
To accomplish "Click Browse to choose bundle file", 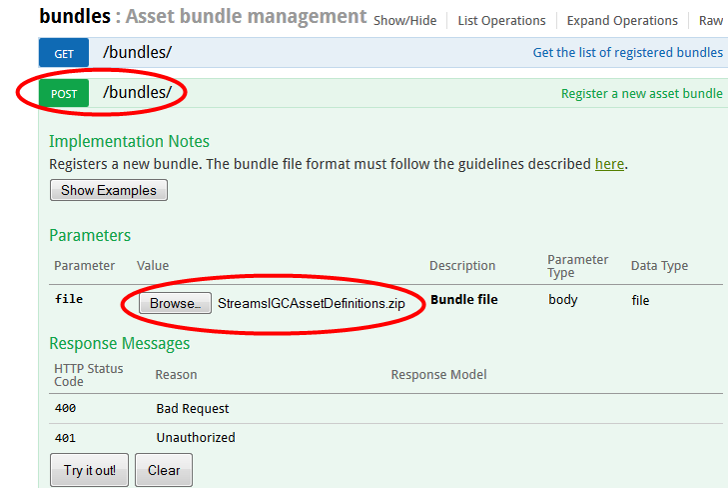I will 175,303.
